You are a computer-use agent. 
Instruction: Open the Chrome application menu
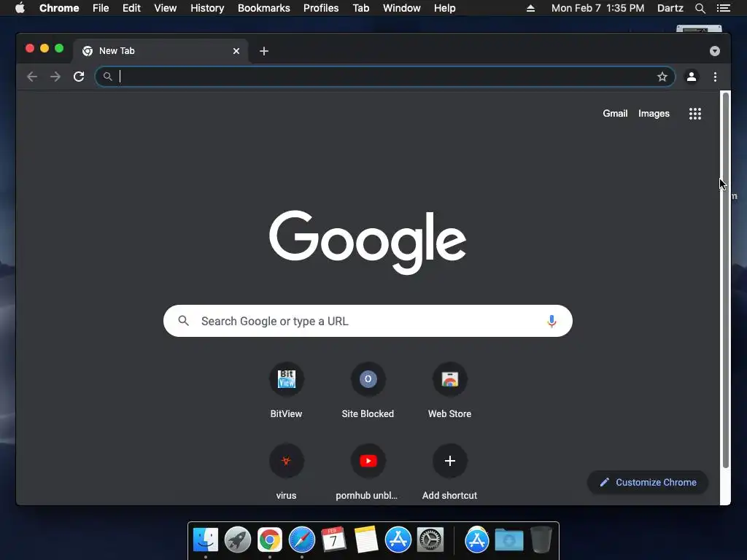(x=59, y=8)
